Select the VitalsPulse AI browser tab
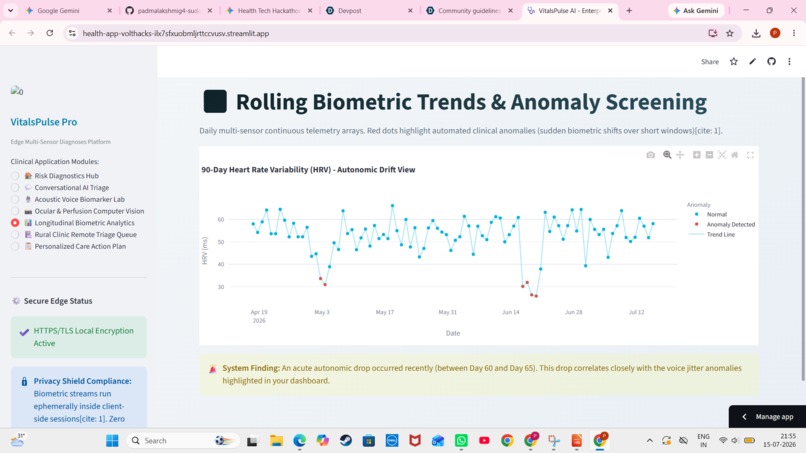The width and height of the screenshot is (806, 453). coord(569,10)
